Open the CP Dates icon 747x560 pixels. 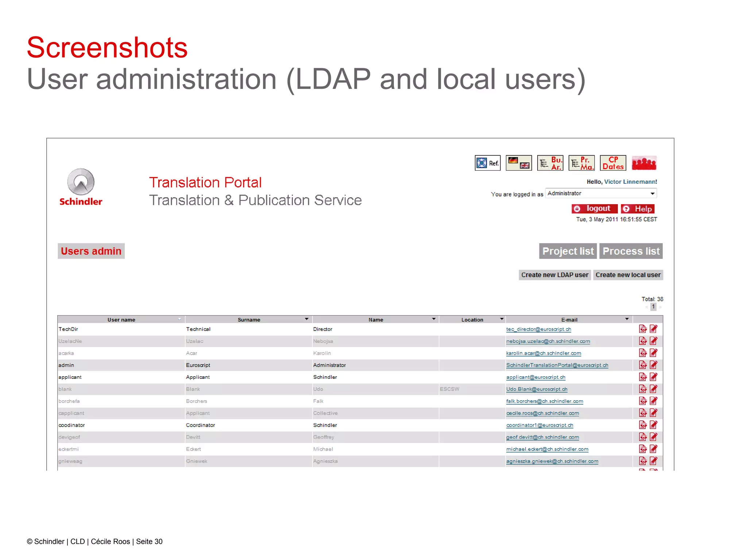[613, 163]
